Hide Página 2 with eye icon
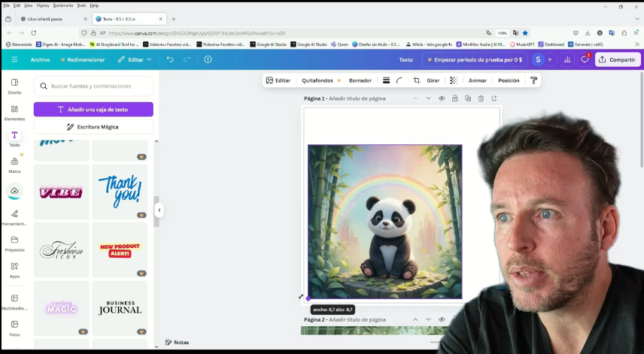Screen dimensions: 644x354 click(x=442, y=319)
